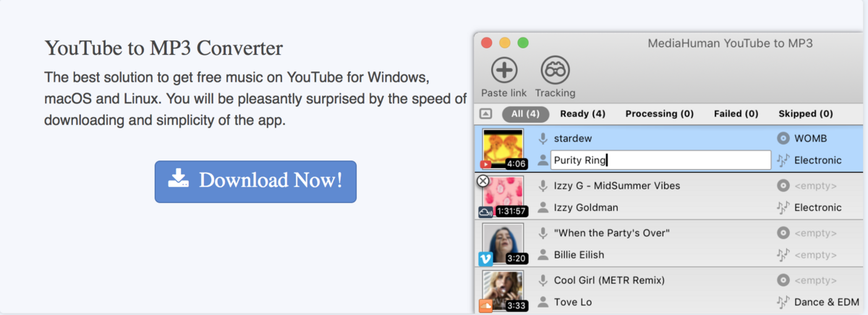Viewport: 868px width, 315px height.
Task: Click the person icon beside Tove Lo
Action: [x=544, y=302]
